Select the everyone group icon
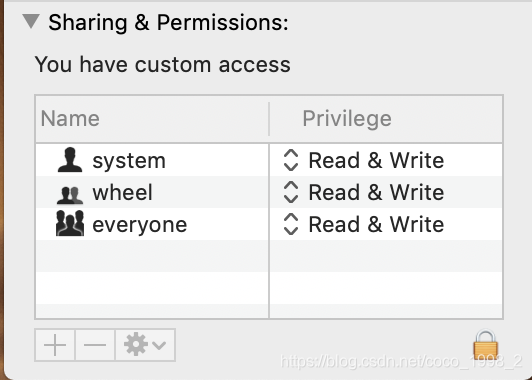532x380 pixels. coord(70,223)
